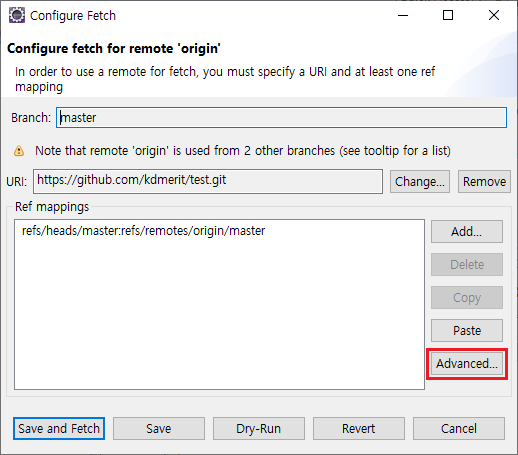Screen dimensions: 518x455
Task: Select the refs/heads/master ref mapping row
Action: 143,231
